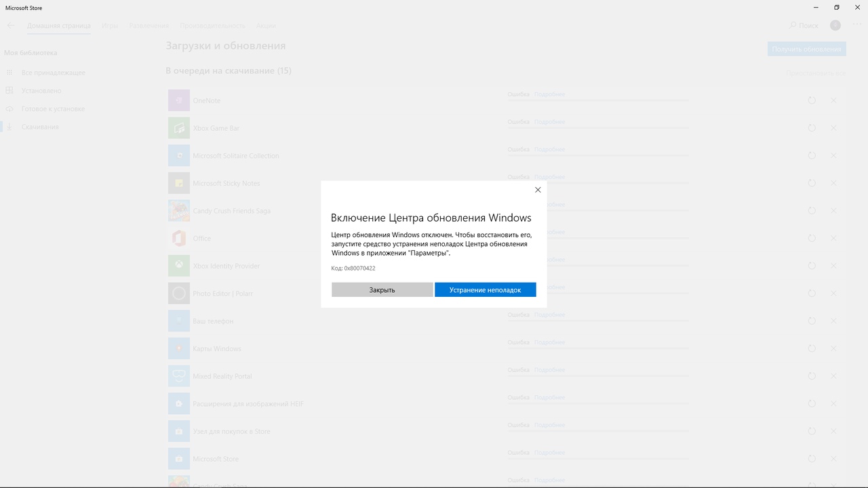Click the Mixed Reality Portal app icon
Screen dimensions: 868x488
179,376
